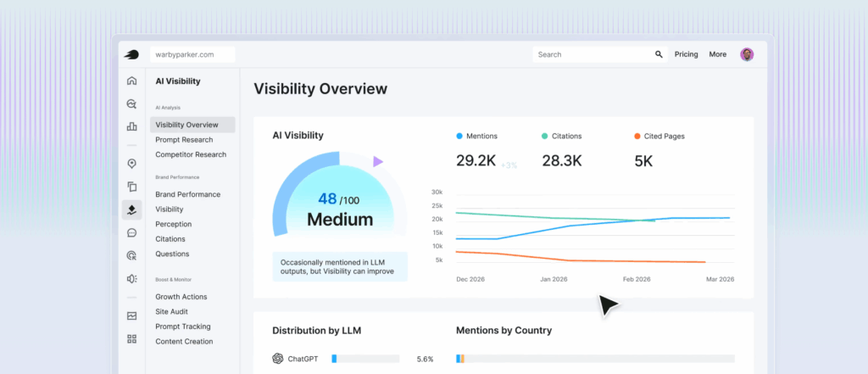Click the Distribution by LLM heading
868x374 pixels.
(317, 331)
